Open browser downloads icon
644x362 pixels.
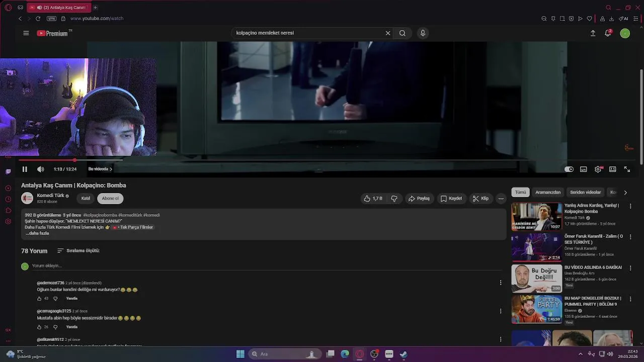click(x=611, y=19)
